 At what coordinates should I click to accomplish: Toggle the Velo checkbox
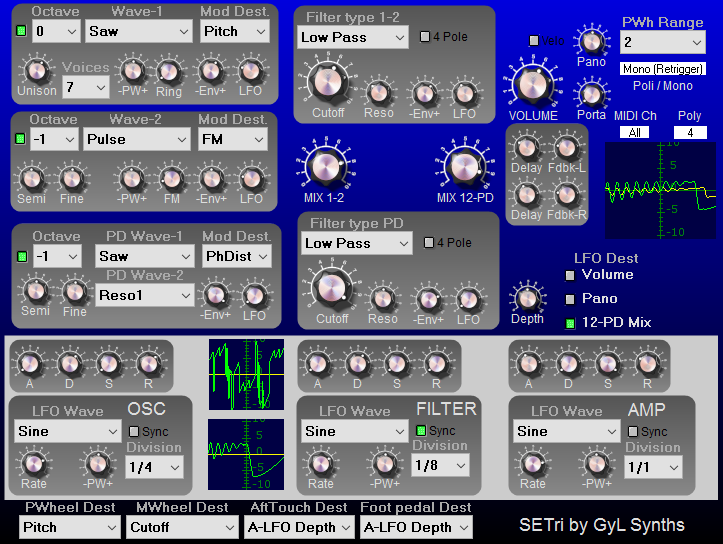pos(535,41)
